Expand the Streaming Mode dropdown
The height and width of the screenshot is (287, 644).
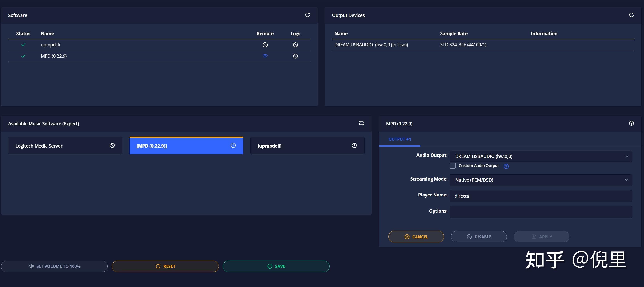(x=540, y=180)
